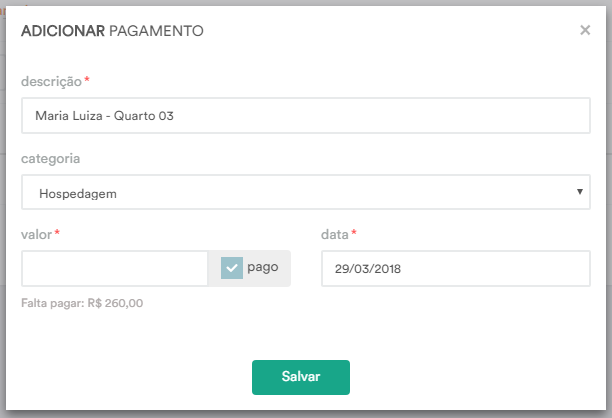The height and width of the screenshot is (418, 612).
Task: Select the 'Hospedagem' value text
Action: pyautogui.click(x=78, y=194)
